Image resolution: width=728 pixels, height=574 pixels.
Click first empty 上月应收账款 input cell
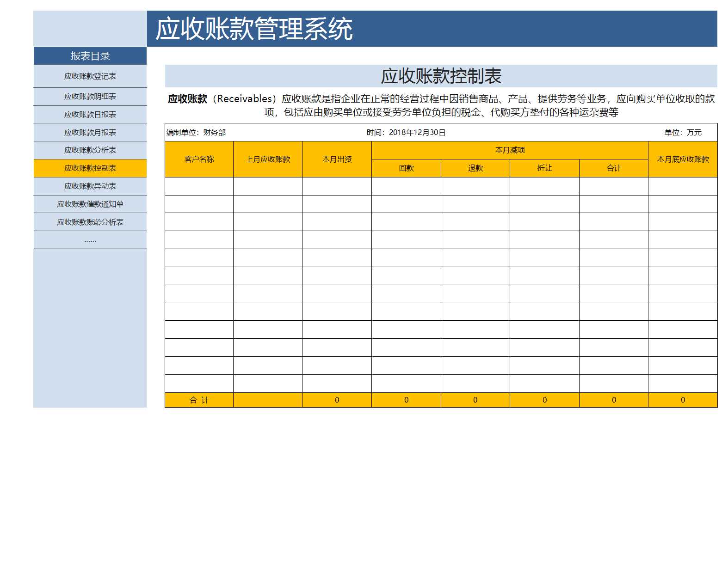[x=268, y=186]
